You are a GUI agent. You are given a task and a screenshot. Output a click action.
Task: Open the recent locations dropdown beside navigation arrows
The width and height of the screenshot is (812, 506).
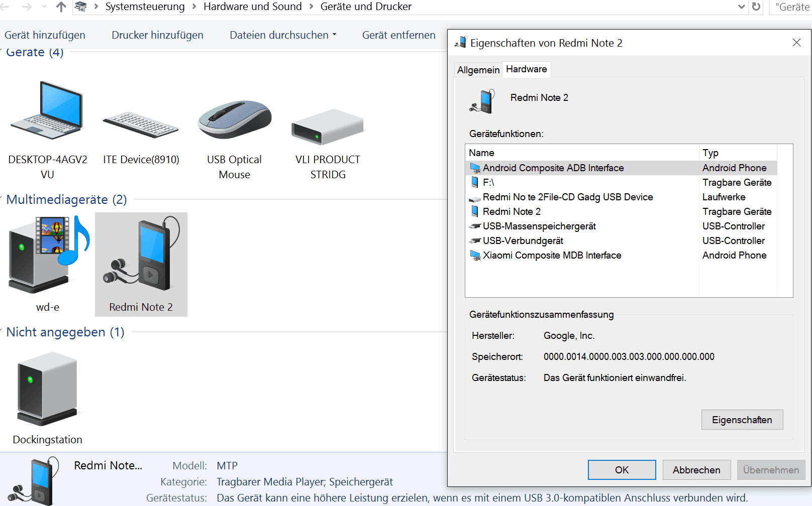tap(44, 7)
